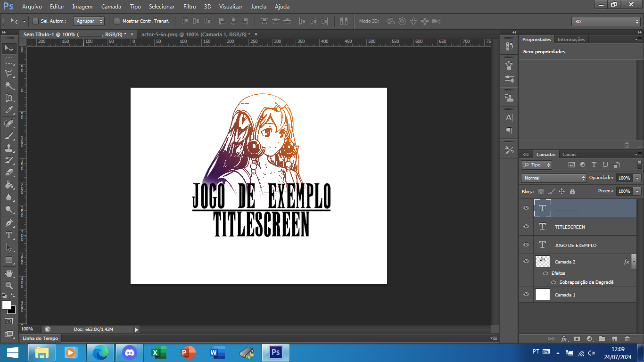Lock all layer attributes
Image resolution: width=644 pixels, height=362 pixels.
tap(572, 191)
